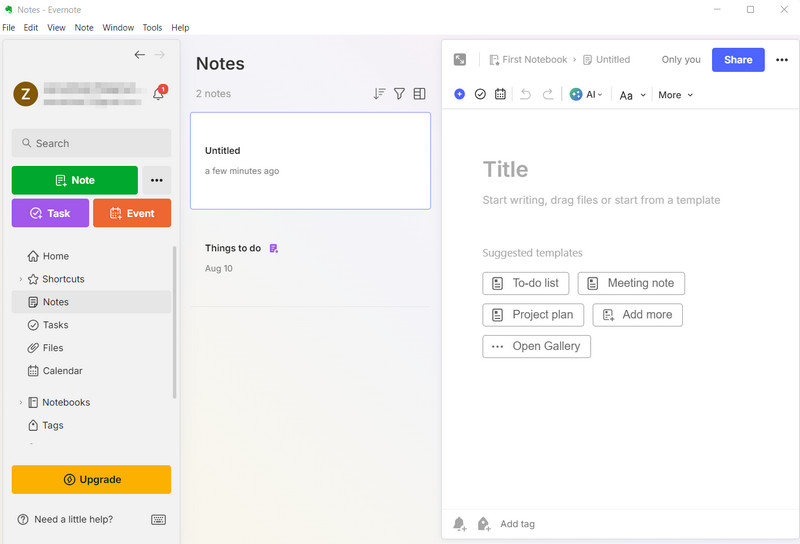This screenshot has height=544, width=800.
Task: Insert a task with the checkmark icon
Action: pos(480,94)
